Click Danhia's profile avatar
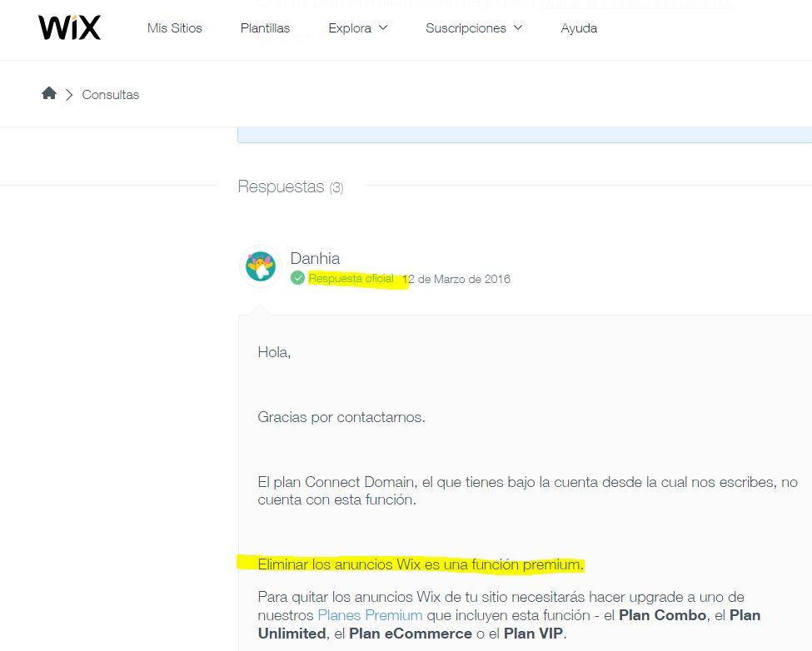The image size is (812, 651). [x=261, y=266]
